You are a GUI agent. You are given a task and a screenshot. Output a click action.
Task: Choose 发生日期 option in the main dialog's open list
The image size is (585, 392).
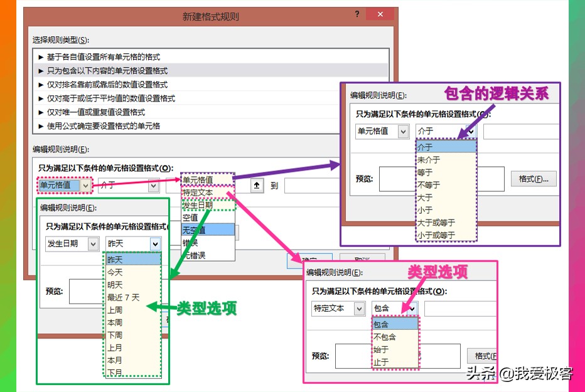[x=208, y=205]
